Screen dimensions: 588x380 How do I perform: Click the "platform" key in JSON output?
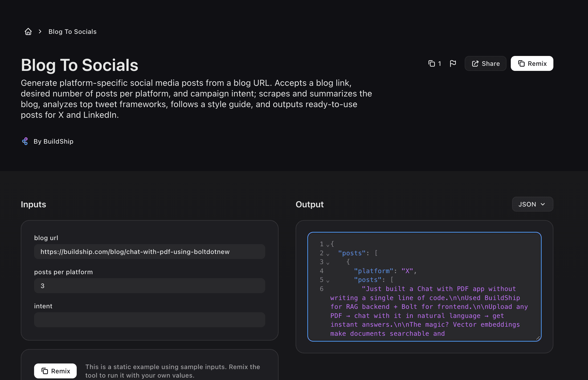(373, 271)
